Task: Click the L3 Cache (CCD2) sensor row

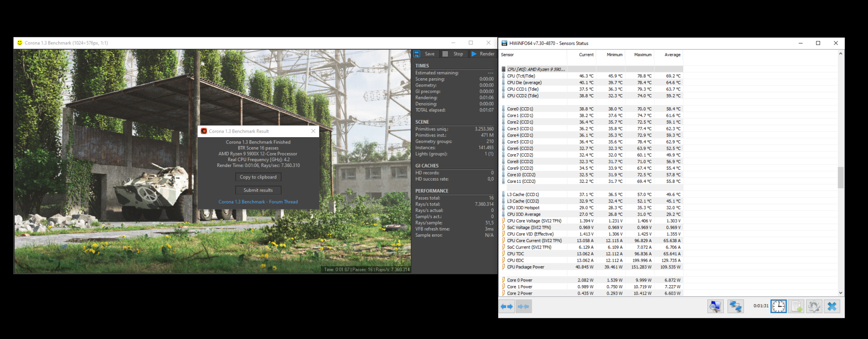Action: (x=591, y=201)
